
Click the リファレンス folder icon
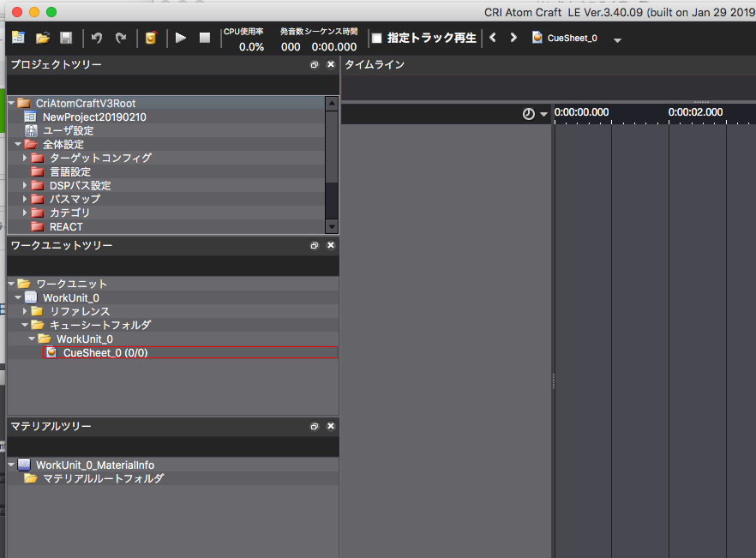tap(37, 311)
